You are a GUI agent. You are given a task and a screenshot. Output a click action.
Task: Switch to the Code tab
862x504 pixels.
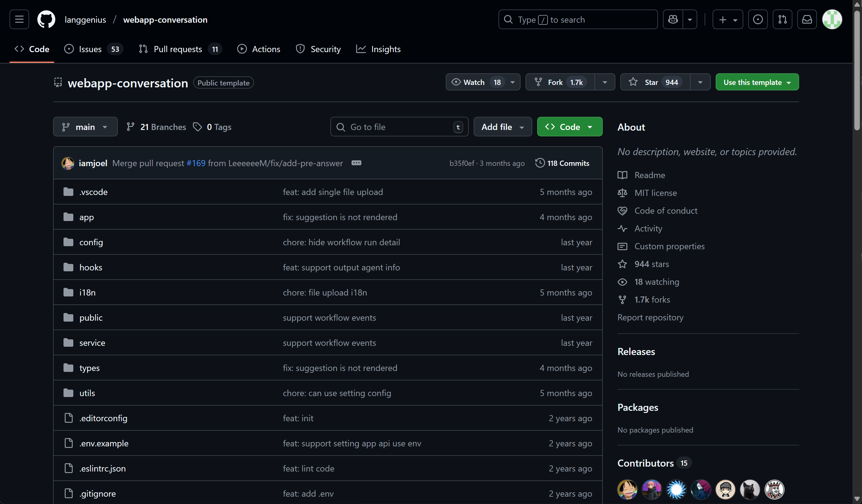click(x=32, y=49)
